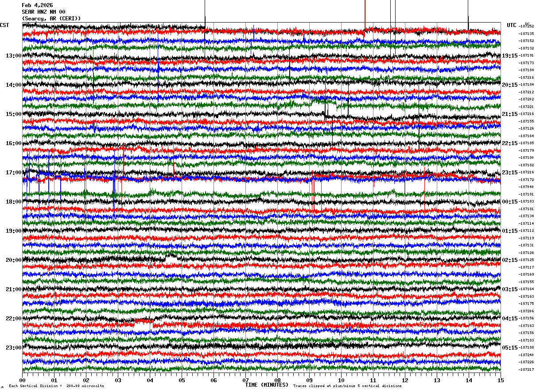Select minute 08 on the time axis
This screenshot has width=536, height=392.
click(x=277, y=380)
